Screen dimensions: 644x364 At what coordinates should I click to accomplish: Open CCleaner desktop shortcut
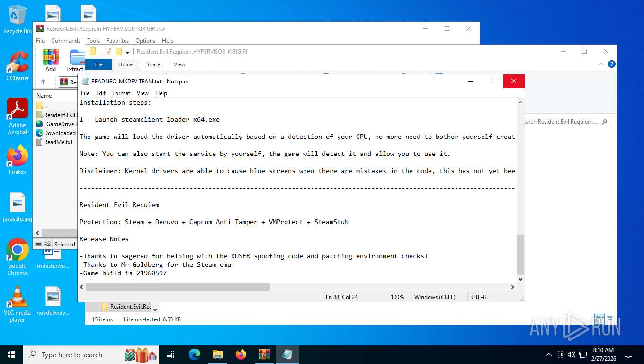coord(18,66)
